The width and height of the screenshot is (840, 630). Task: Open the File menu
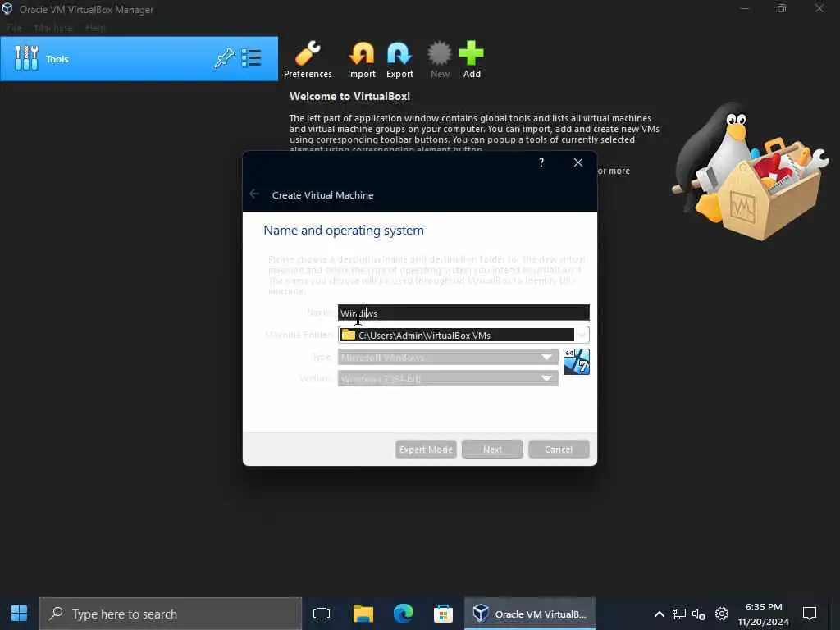(x=14, y=28)
